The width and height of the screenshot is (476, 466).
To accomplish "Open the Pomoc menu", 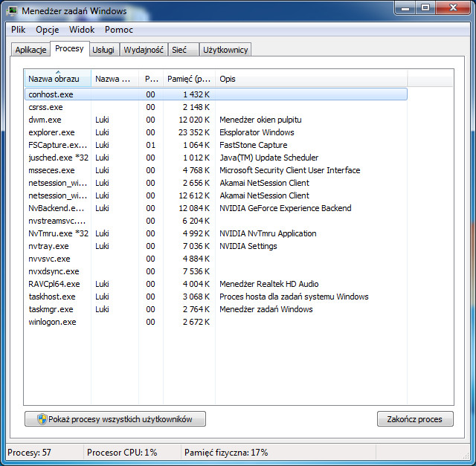I will click(x=119, y=30).
